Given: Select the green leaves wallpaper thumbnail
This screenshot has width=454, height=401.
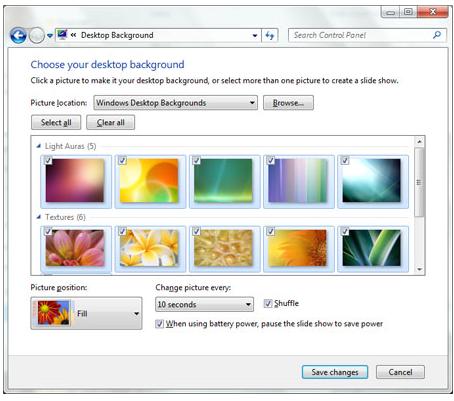Looking at the screenshot, I should click(x=372, y=248).
